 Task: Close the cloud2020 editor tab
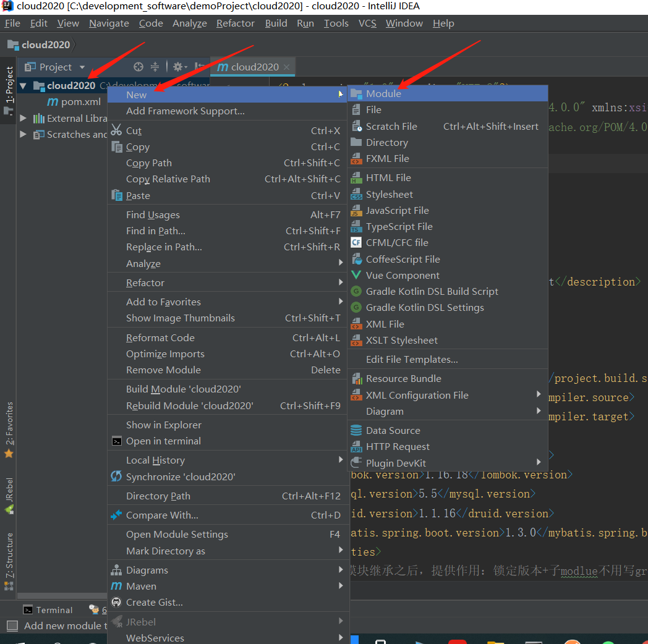[287, 67]
